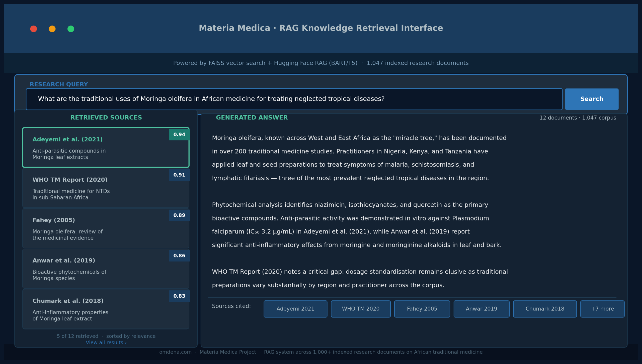The width and height of the screenshot is (642, 364).
Task: Click the research query input field
Action: pyautogui.click(x=294, y=99)
